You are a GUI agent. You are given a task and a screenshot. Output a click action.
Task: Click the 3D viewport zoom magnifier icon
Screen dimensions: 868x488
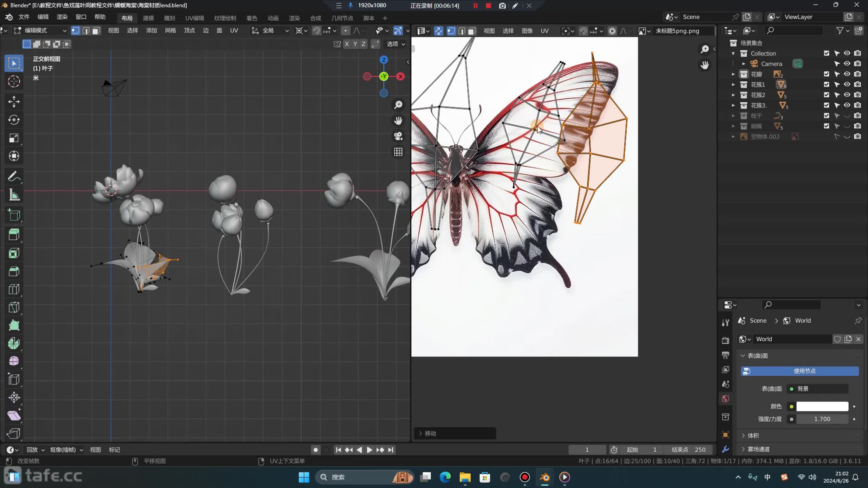click(398, 105)
